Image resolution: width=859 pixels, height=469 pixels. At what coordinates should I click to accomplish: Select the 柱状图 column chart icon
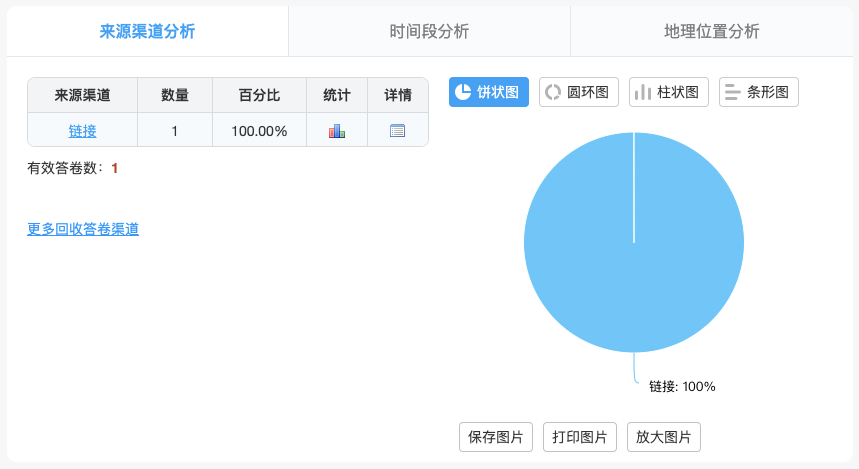(x=643, y=92)
